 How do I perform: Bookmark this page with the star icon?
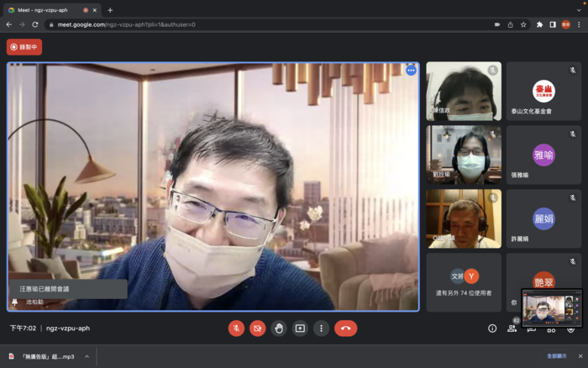[523, 24]
